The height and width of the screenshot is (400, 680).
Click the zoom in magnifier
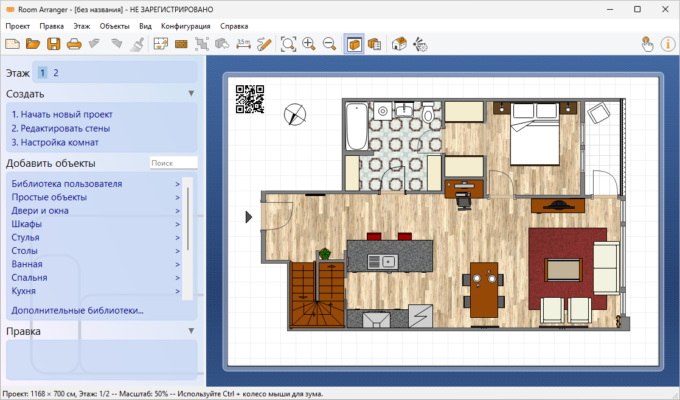(309, 44)
